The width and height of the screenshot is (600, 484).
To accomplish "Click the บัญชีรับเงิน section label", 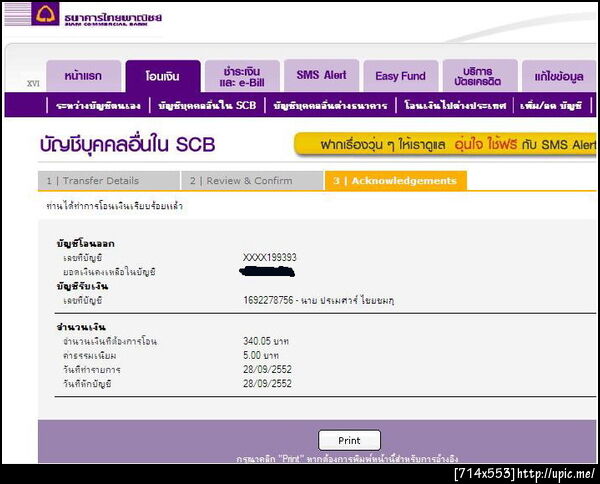I will pos(82,286).
